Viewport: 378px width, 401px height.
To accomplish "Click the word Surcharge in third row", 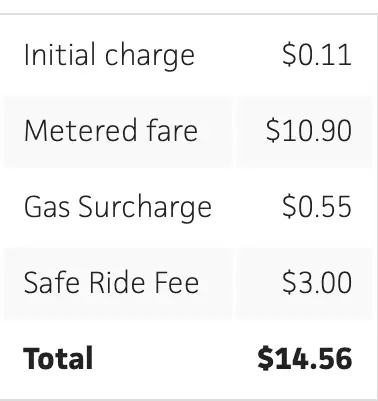I will click(x=145, y=208).
